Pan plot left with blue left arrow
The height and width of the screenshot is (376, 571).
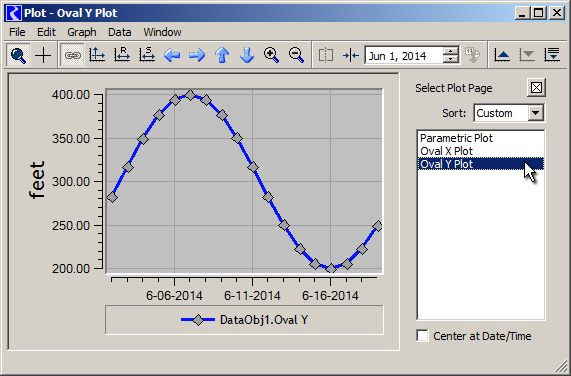coord(172,55)
